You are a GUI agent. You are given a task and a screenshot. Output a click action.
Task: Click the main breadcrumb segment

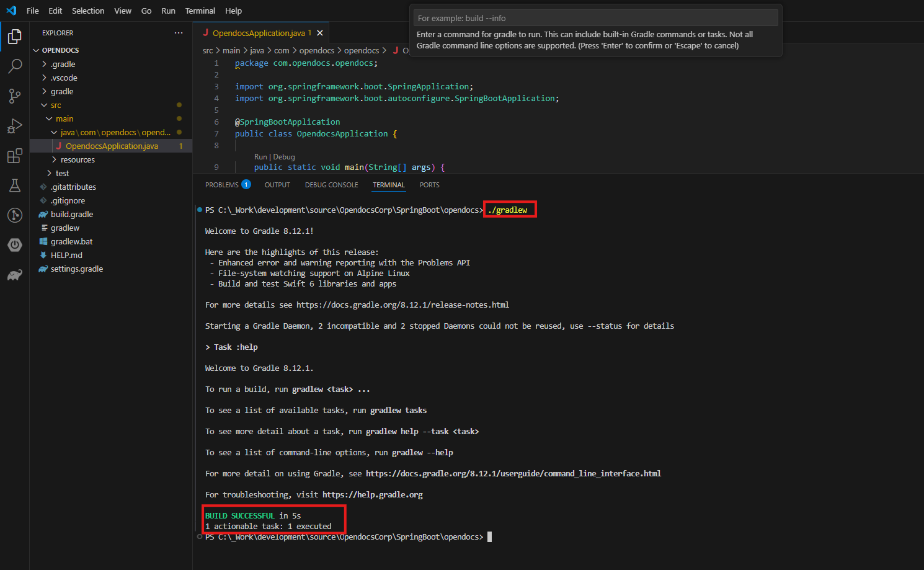pyautogui.click(x=231, y=50)
